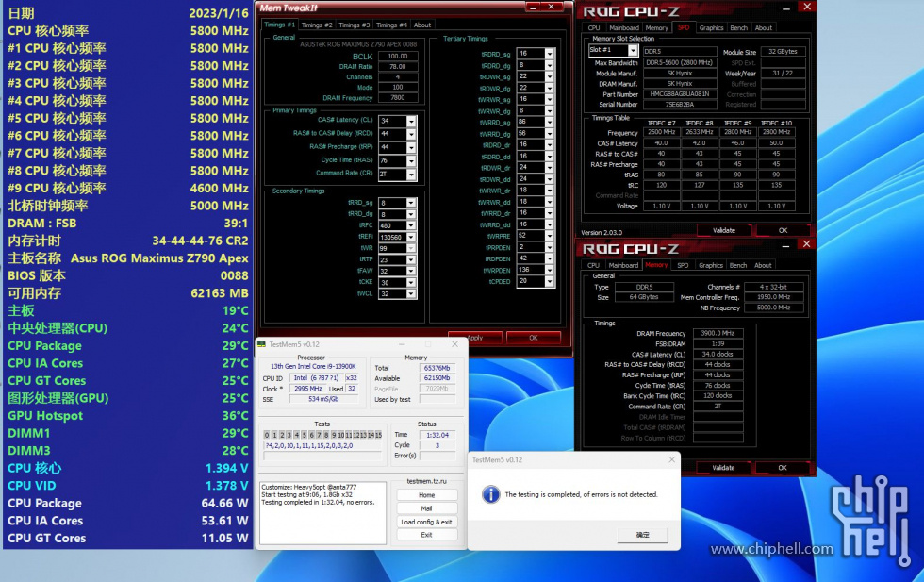Image resolution: width=924 pixels, height=582 pixels.
Task: Click OK in the MemTweakIt window
Action: 534,338
